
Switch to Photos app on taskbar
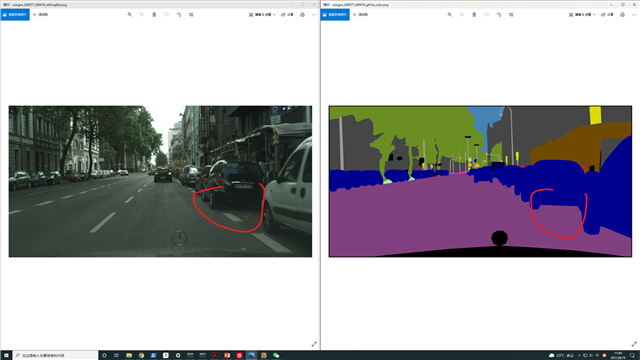pyautogui.click(x=252, y=356)
